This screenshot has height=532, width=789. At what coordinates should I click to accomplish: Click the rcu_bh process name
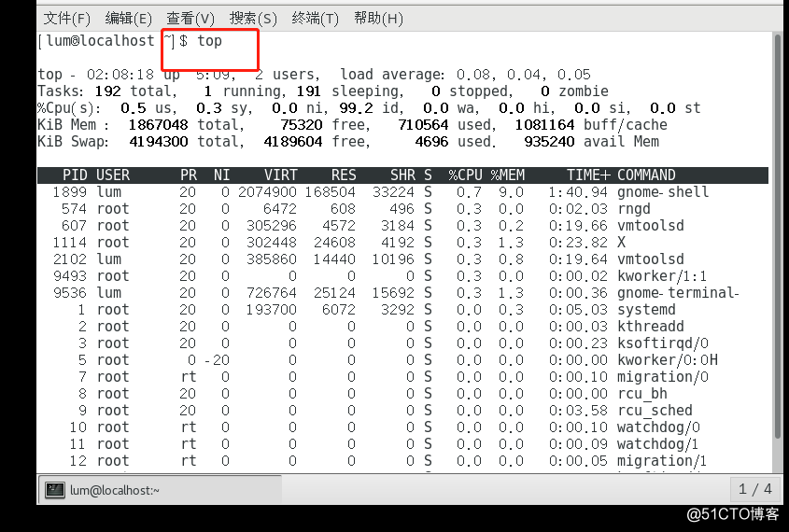pyautogui.click(x=642, y=394)
